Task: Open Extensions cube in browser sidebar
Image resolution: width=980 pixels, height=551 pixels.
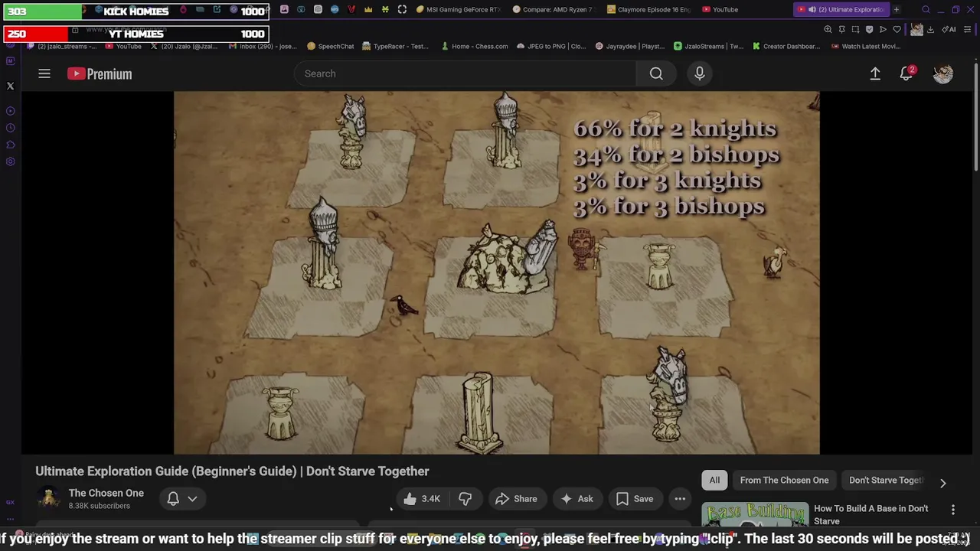Action: (x=11, y=145)
